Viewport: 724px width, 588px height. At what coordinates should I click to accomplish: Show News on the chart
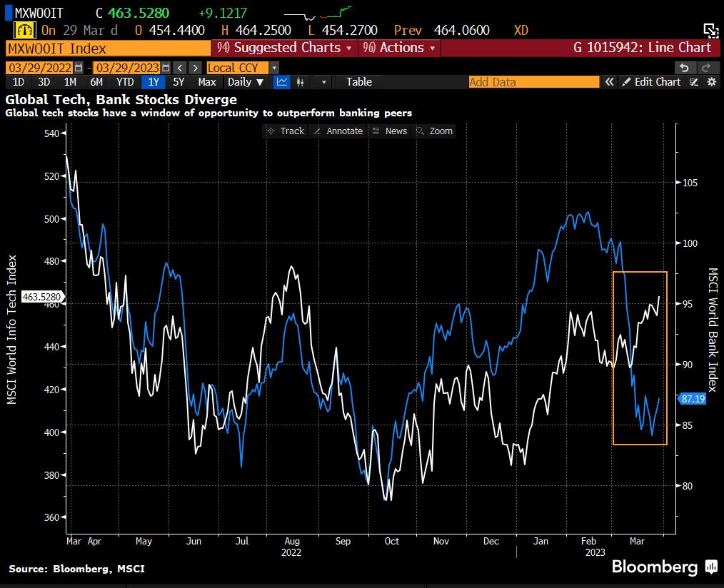[390, 131]
